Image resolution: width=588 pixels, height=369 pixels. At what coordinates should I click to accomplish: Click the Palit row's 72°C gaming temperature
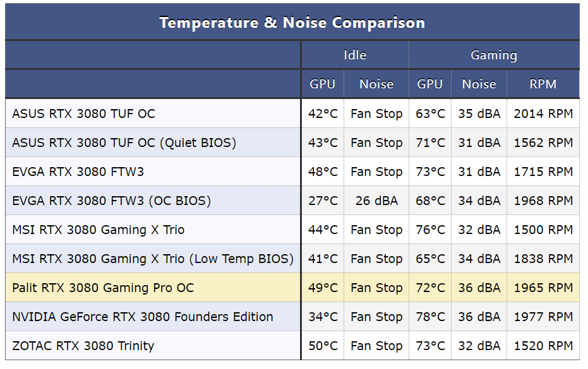click(430, 288)
